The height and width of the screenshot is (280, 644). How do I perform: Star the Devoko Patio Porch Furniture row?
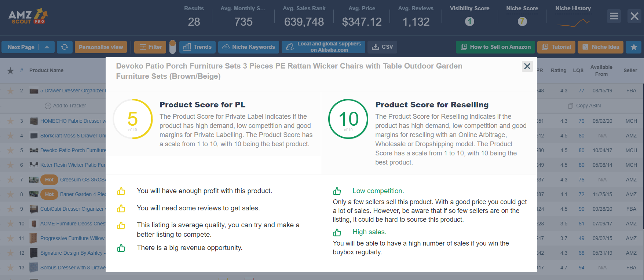11,150
